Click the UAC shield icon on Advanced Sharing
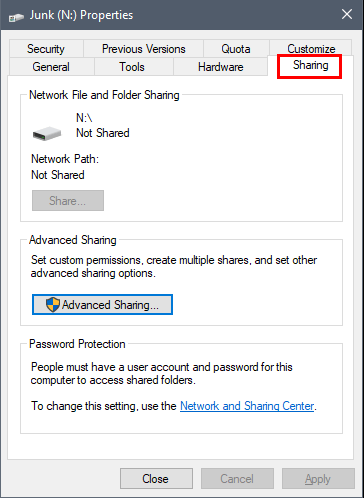Screen dimensions: 364x498 [53, 305]
